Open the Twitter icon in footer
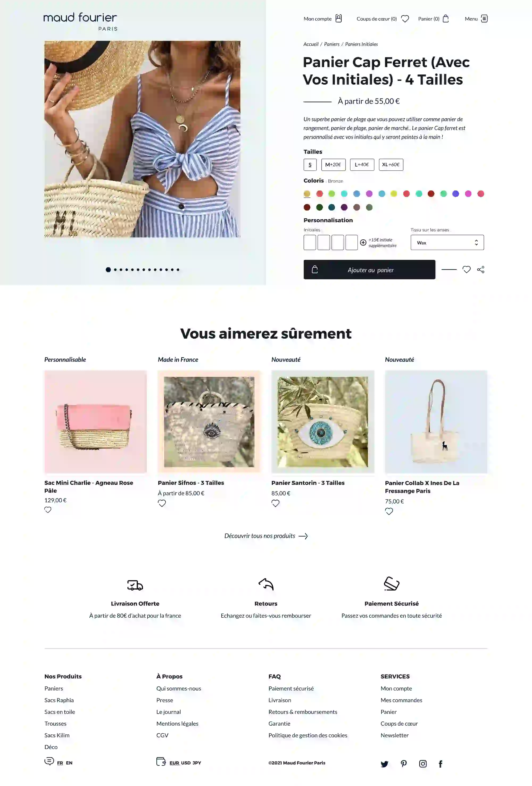 tap(384, 764)
